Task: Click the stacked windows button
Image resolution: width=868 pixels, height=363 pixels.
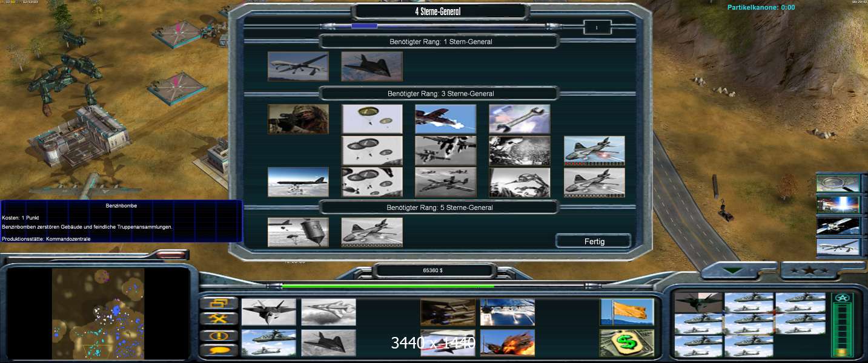Action: [219, 303]
